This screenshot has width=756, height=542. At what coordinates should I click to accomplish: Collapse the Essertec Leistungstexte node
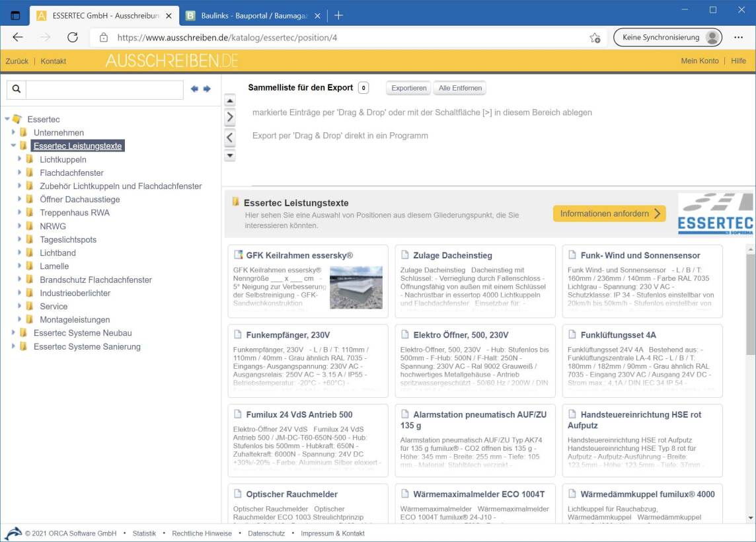coord(13,145)
